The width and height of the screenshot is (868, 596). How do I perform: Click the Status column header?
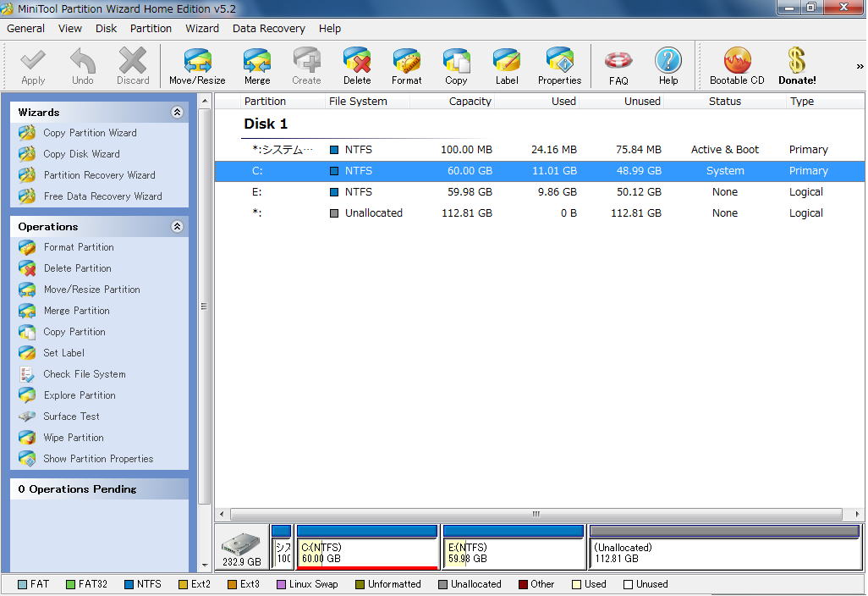[725, 102]
